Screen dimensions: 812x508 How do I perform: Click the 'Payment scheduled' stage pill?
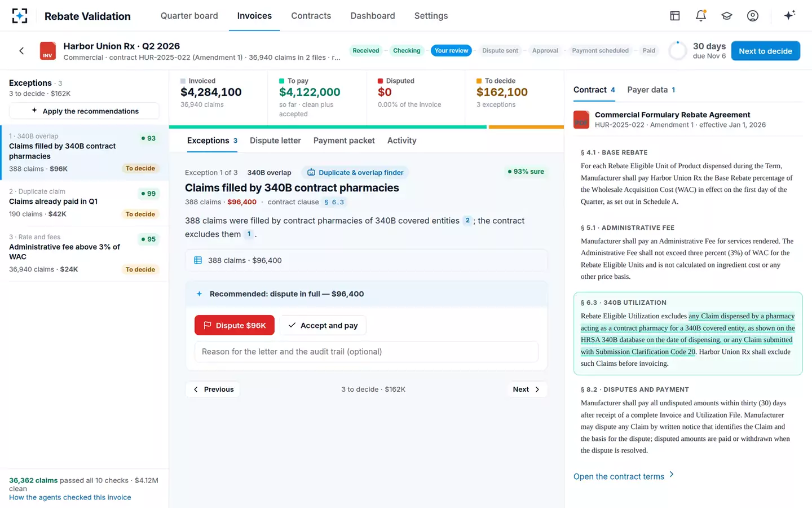pos(600,51)
